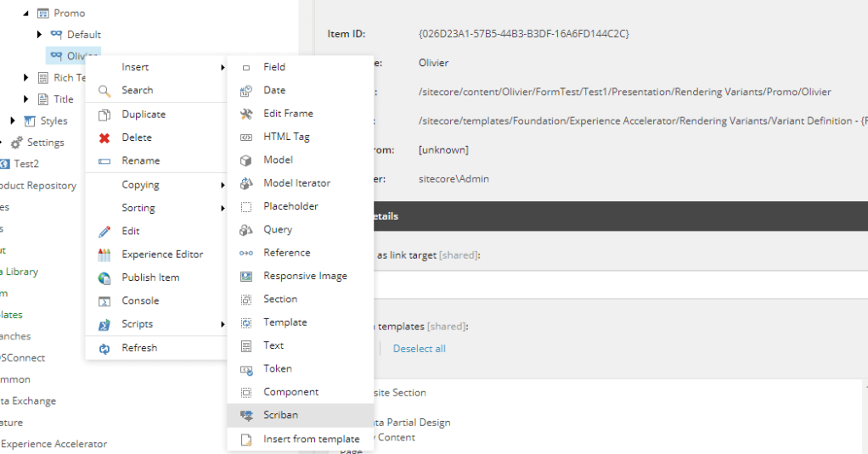Click the Scriban icon in Insert submenu
Screen dimensions: 868x454
point(246,415)
